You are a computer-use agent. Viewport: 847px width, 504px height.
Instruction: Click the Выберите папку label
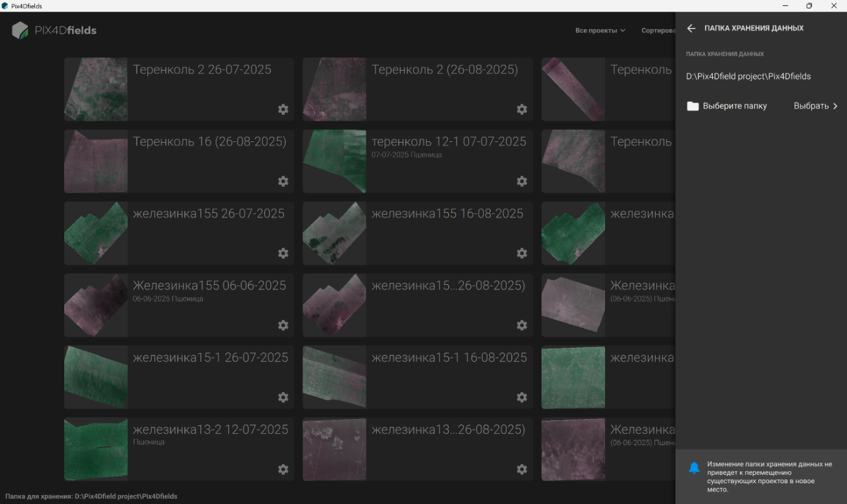click(735, 106)
